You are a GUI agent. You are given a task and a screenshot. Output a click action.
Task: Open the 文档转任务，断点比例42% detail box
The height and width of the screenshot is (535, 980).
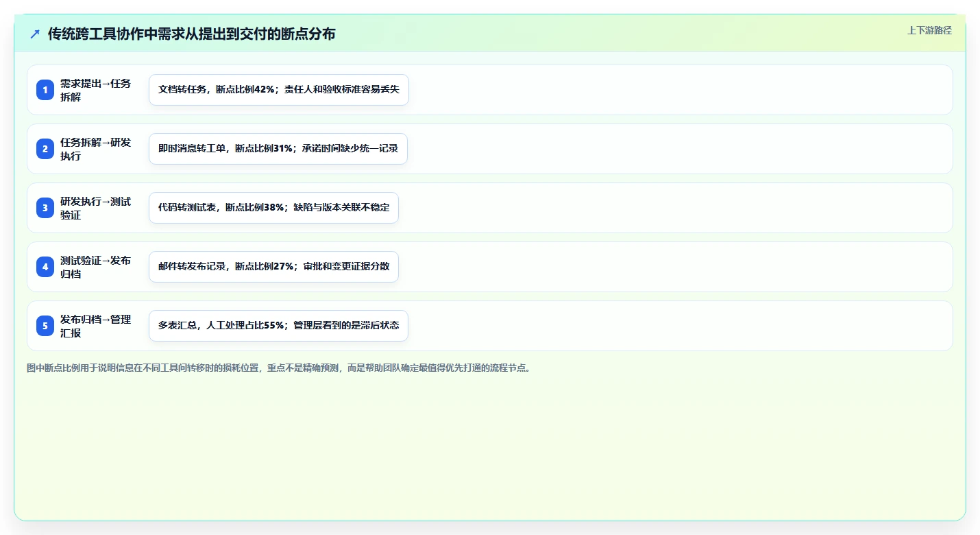pos(279,90)
